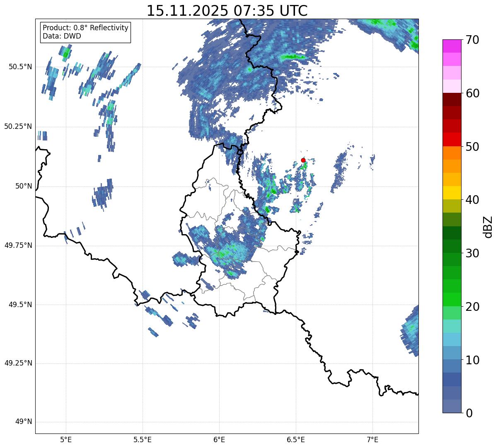Click the 'dBZ' colorbar label
The height and width of the screenshot is (448, 498).
pos(488,226)
